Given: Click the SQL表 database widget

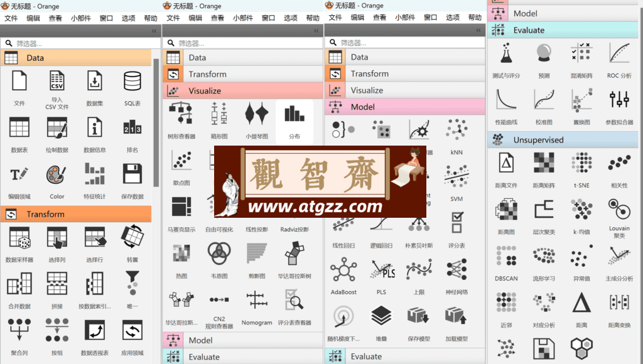Looking at the screenshot, I should (x=132, y=81).
